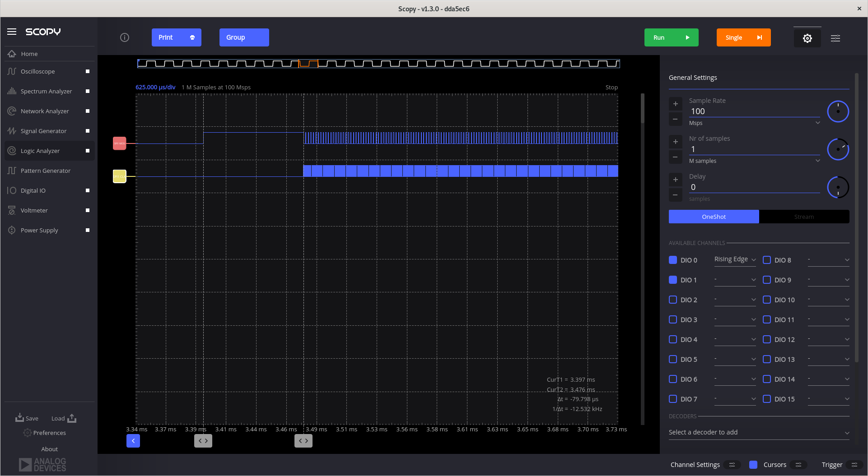Screen dimensions: 868x476
Task: Enable DIO 9 channel
Action: pos(767,280)
